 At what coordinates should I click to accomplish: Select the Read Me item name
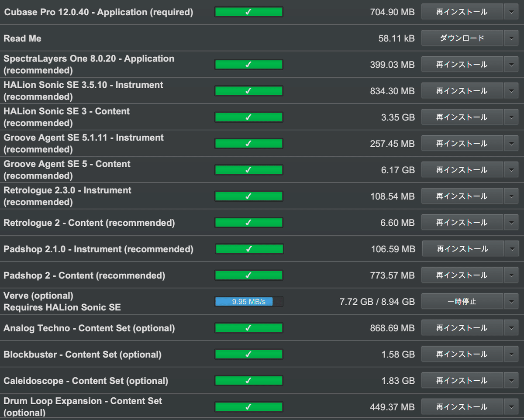coord(22,38)
